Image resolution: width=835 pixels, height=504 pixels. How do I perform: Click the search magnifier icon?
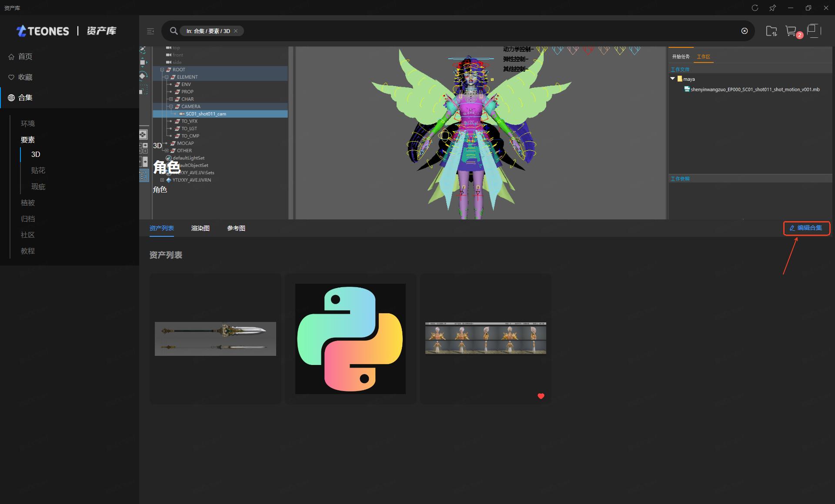[174, 31]
